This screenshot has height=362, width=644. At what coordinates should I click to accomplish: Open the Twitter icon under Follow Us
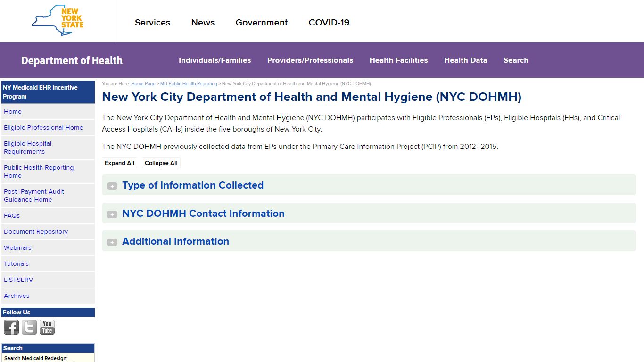[29, 327]
